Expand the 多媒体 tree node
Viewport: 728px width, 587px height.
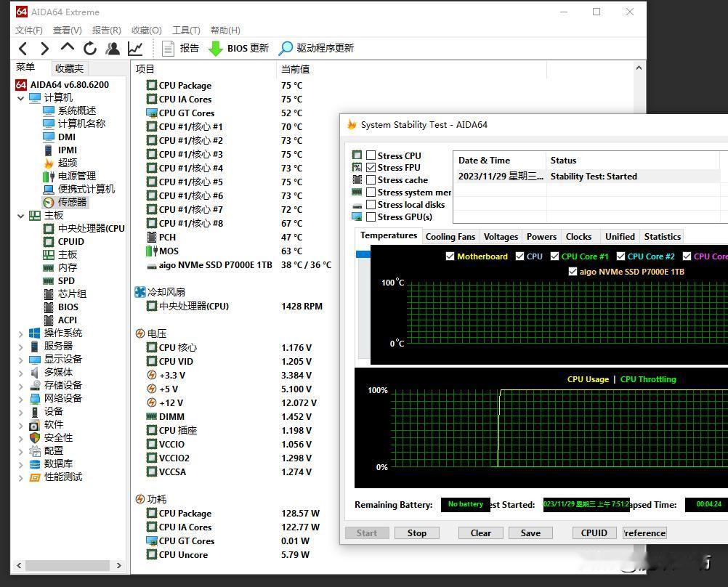tap(20, 373)
